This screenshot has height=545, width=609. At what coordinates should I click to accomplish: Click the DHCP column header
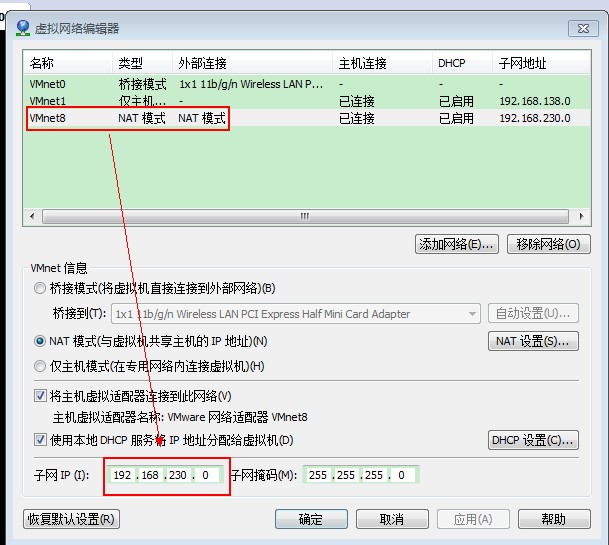(x=462, y=63)
